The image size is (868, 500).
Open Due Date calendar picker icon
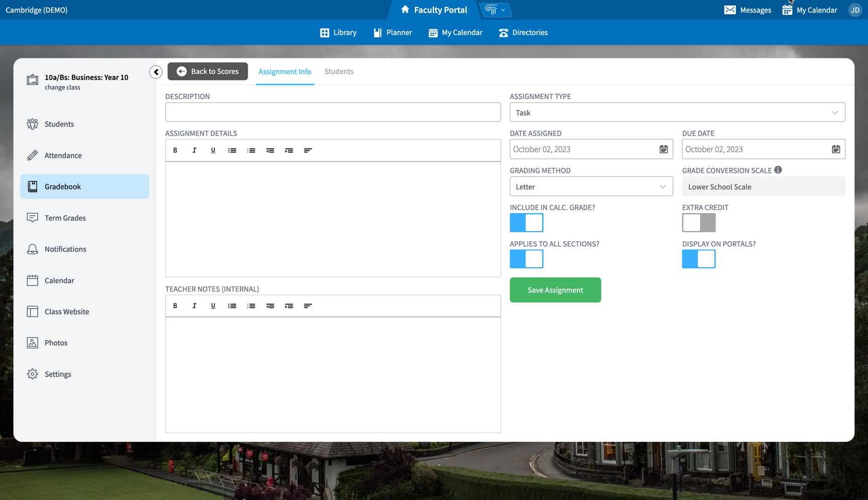(x=836, y=149)
